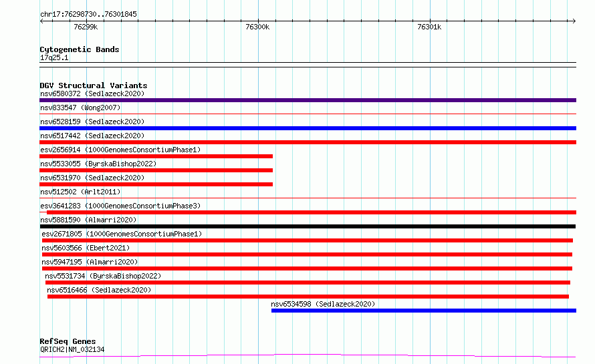Click the Cytogenetic Bands track title
This screenshot has height=364, width=595.
point(80,49)
